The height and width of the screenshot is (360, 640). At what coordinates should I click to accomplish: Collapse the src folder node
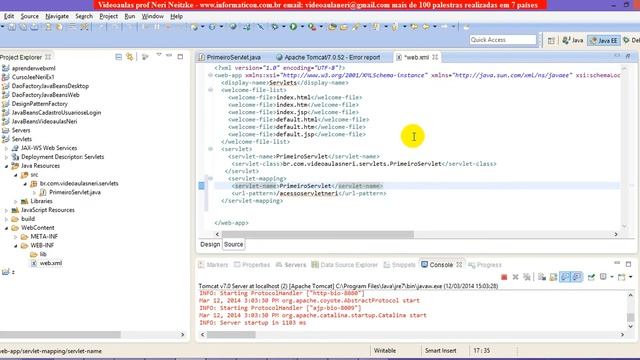16,175
